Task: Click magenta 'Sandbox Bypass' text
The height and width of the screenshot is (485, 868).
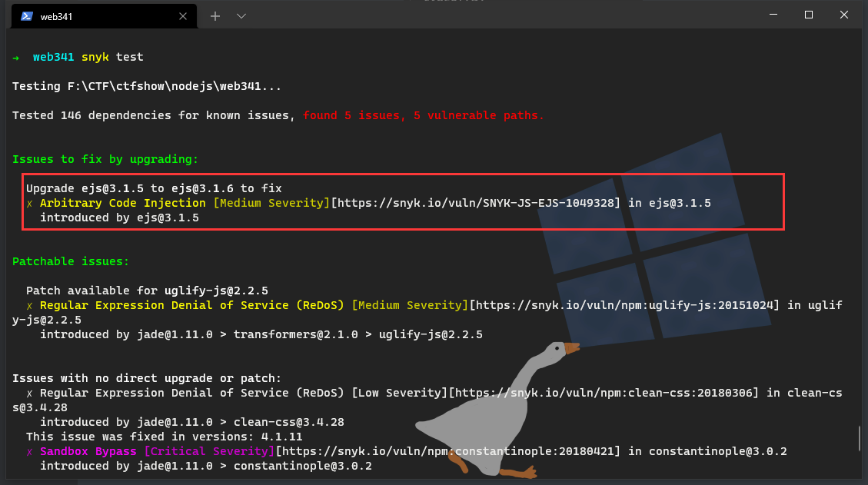Action: coord(88,451)
